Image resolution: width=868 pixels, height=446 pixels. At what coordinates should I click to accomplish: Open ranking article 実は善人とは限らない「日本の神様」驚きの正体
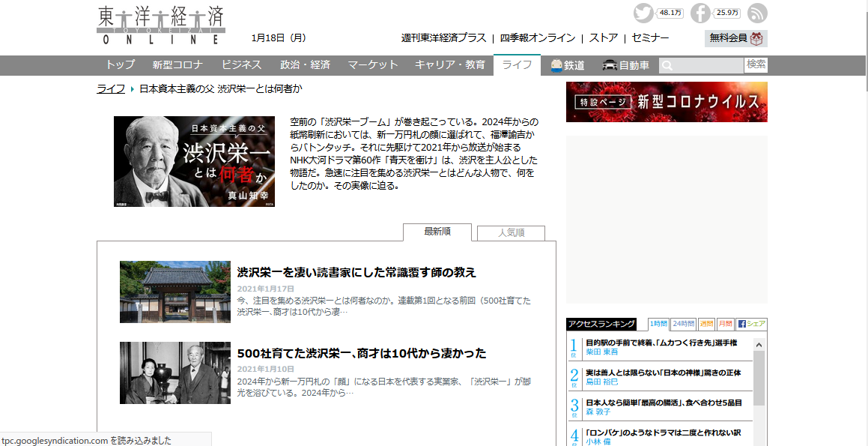click(x=664, y=373)
